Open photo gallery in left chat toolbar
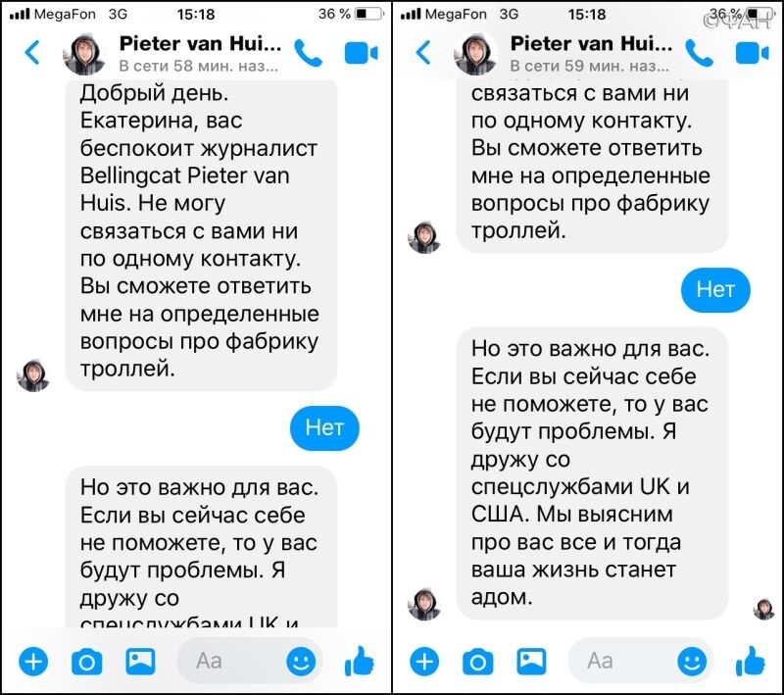The image size is (784, 695). [x=140, y=661]
